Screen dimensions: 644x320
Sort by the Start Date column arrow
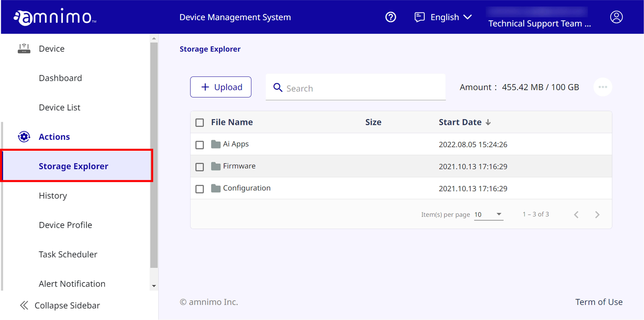point(488,122)
